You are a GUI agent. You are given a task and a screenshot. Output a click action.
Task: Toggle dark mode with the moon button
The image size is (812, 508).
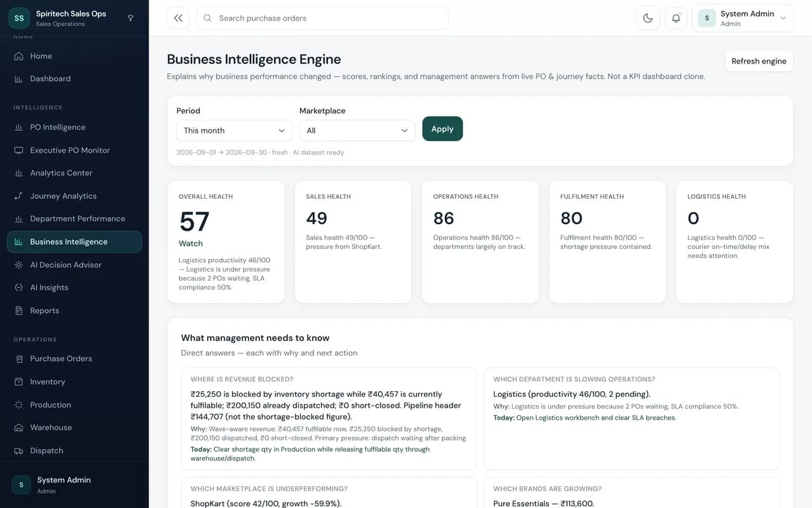[x=648, y=18]
